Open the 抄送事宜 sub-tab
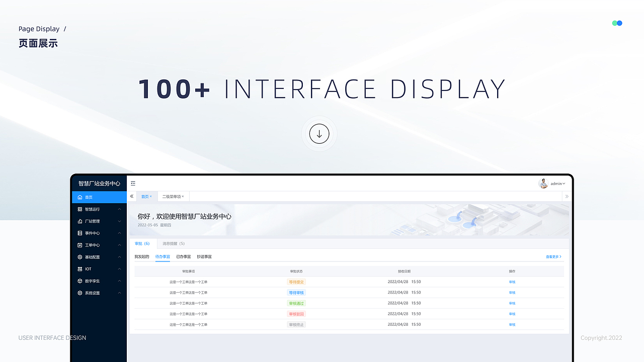Viewport: 644px width, 362px height. point(204,257)
